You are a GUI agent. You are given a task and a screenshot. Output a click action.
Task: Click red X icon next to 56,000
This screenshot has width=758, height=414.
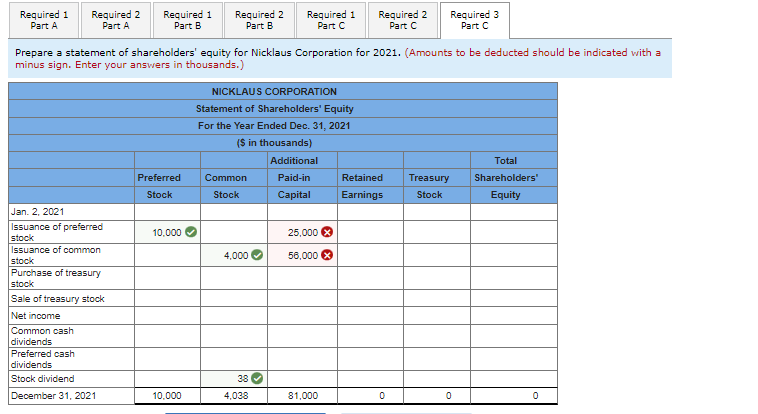[x=327, y=255]
